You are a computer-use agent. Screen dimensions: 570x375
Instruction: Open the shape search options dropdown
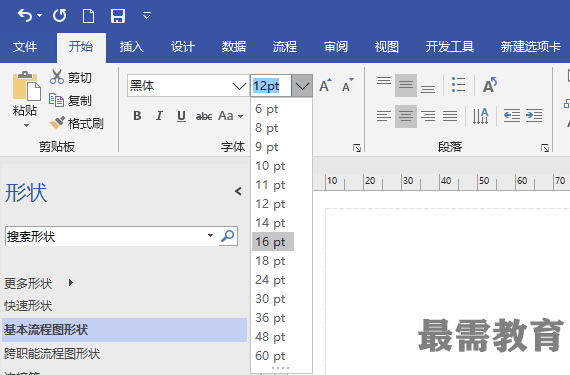click(x=210, y=235)
